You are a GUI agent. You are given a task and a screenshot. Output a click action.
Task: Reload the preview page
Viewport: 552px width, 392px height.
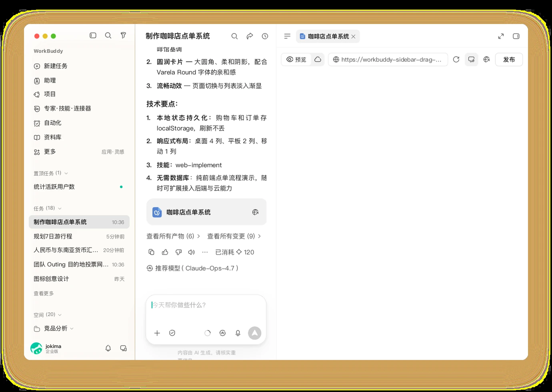(x=456, y=59)
